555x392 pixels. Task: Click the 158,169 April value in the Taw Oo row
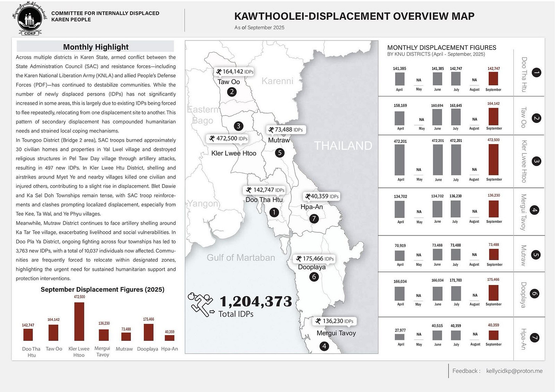click(400, 106)
